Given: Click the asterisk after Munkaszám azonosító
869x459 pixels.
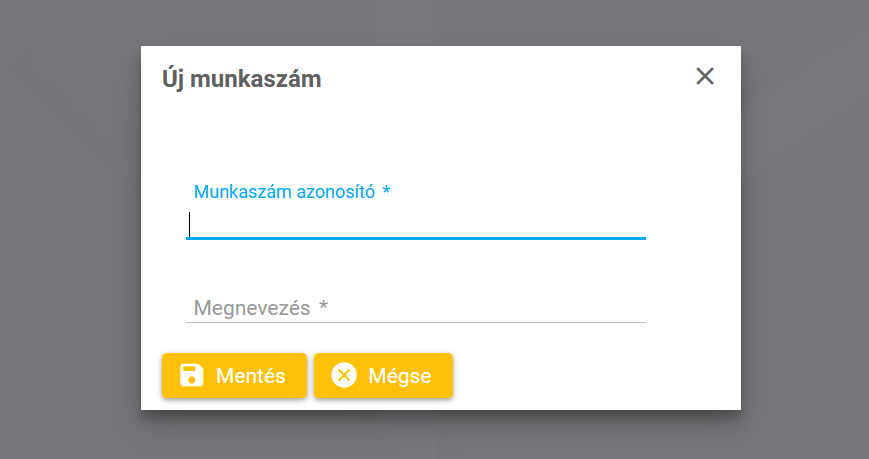Looking at the screenshot, I should (386, 191).
